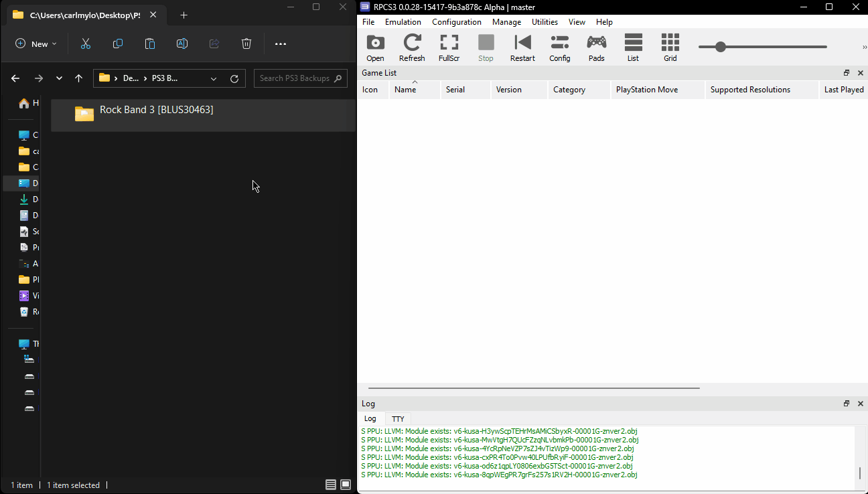This screenshot has width=868, height=494.
Task: Open the Emulation menu
Action: (x=403, y=22)
